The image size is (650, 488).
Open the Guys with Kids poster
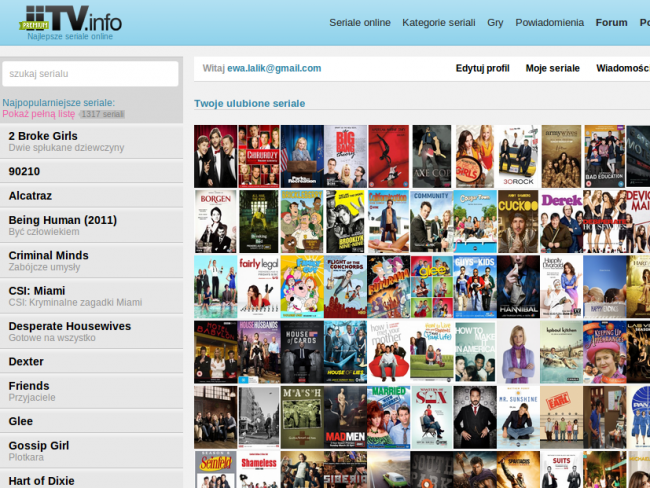tap(475, 287)
